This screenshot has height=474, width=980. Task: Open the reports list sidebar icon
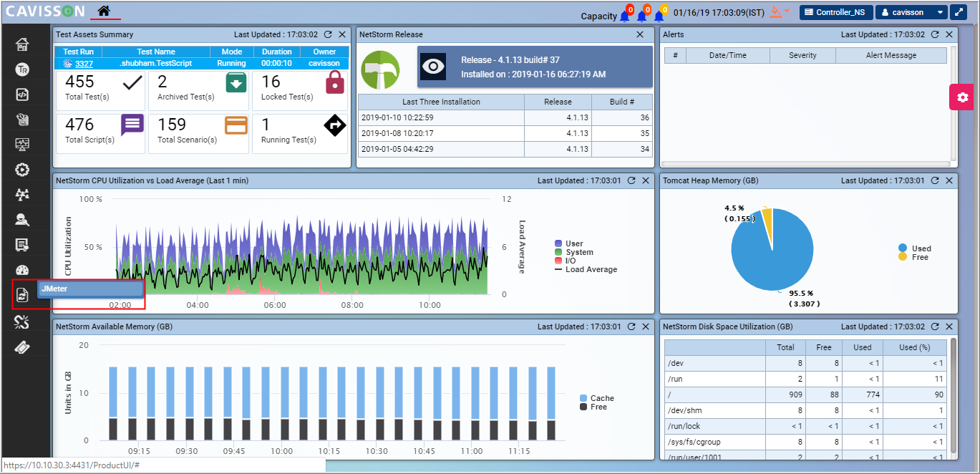(x=22, y=246)
